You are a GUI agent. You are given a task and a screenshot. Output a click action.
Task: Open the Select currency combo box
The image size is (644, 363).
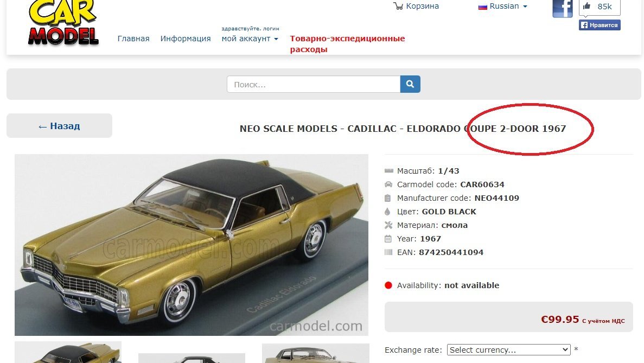tap(508, 350)
